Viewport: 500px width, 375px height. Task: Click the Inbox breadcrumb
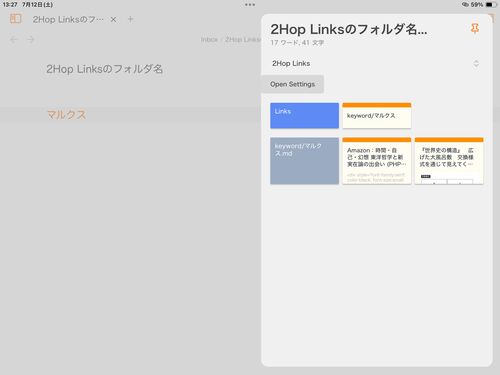click(209, 40)
